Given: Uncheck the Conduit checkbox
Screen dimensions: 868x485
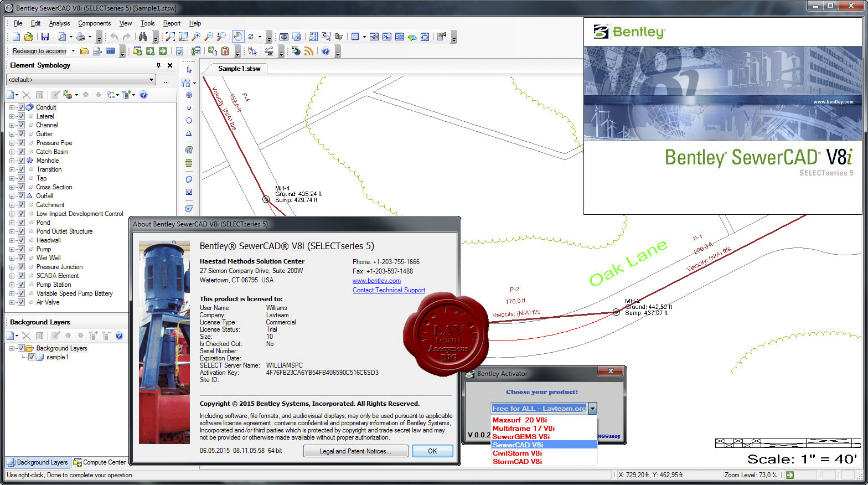Looking at the screenshot, I should point(21,107).
